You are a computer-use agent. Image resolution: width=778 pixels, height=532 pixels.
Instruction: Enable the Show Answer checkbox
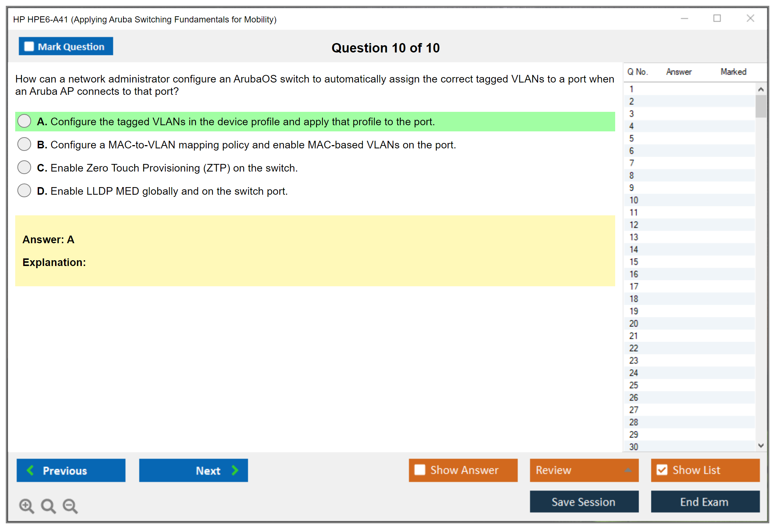tap(420, 470)
